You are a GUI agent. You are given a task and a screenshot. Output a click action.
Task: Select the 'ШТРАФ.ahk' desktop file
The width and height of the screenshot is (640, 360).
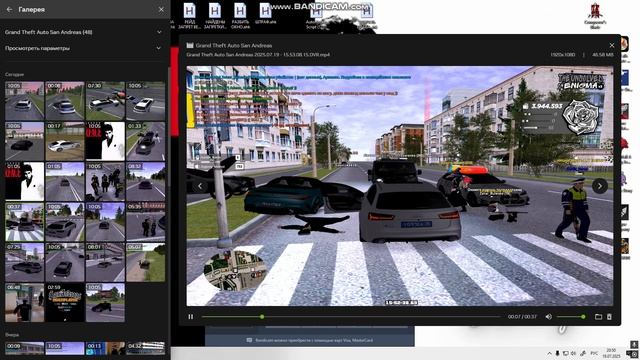pos(265,14)
